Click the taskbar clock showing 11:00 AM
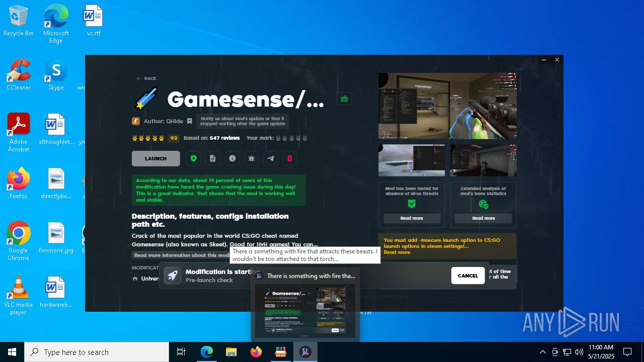The image size is (644, 362). click(601, 352)
